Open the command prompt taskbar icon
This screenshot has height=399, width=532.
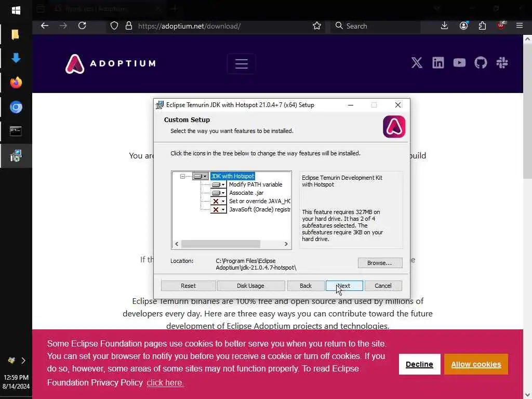click(x=16, y=131)
